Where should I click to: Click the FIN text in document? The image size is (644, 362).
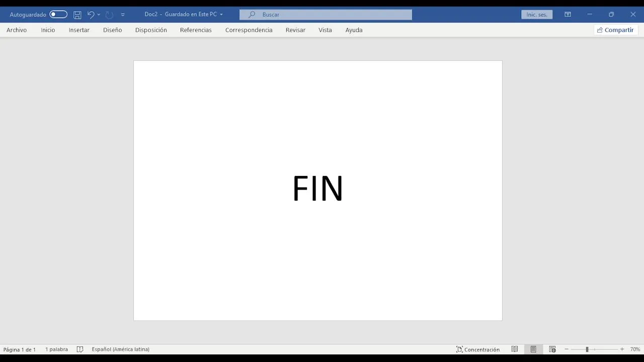(x=318, y=189)
